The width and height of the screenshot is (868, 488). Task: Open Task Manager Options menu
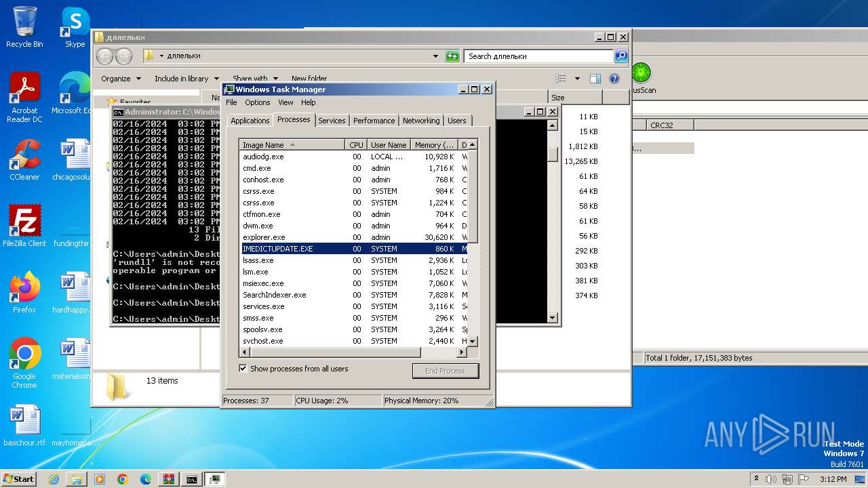coord(258,102)
